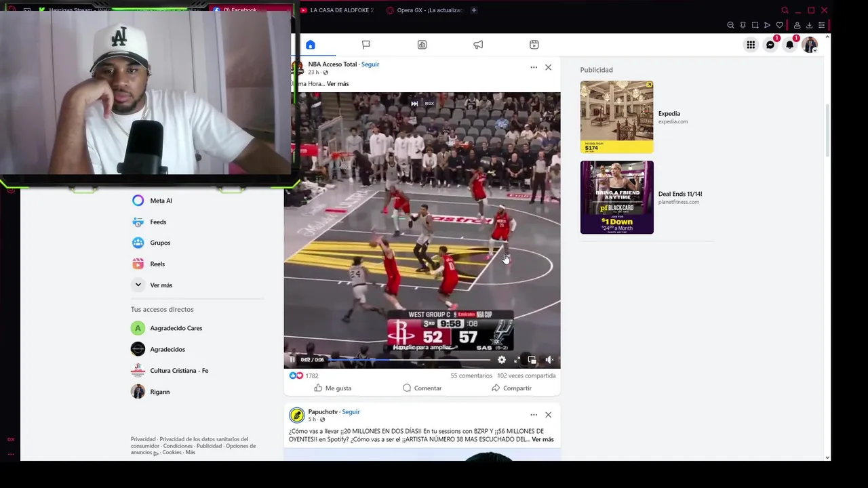
Task: Hide the Papuchotv post
Action: [548, 415]
